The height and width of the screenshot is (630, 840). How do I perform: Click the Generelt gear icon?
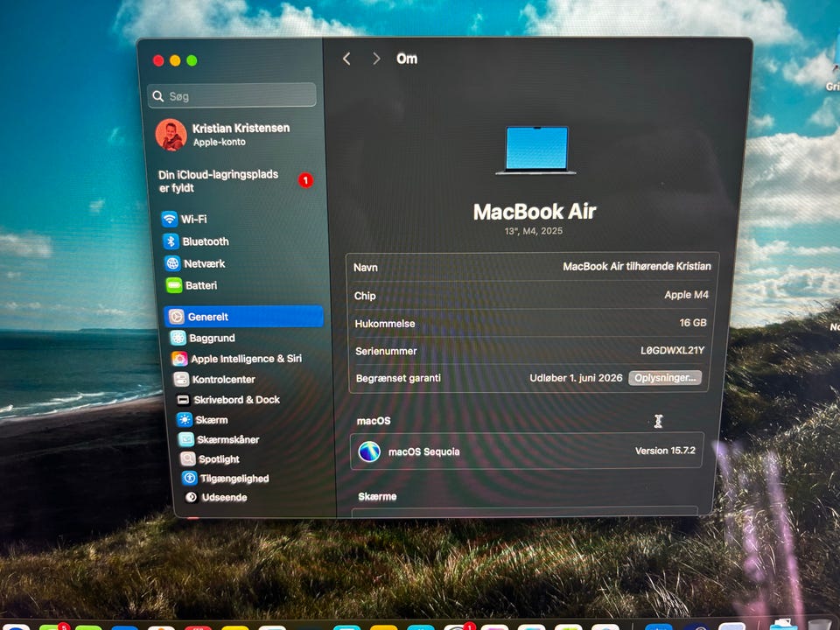[x=176, y=317]
